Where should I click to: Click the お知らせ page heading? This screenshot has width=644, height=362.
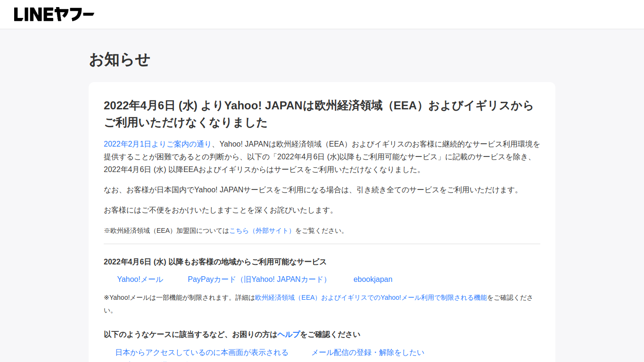click(x=120, y=60)
